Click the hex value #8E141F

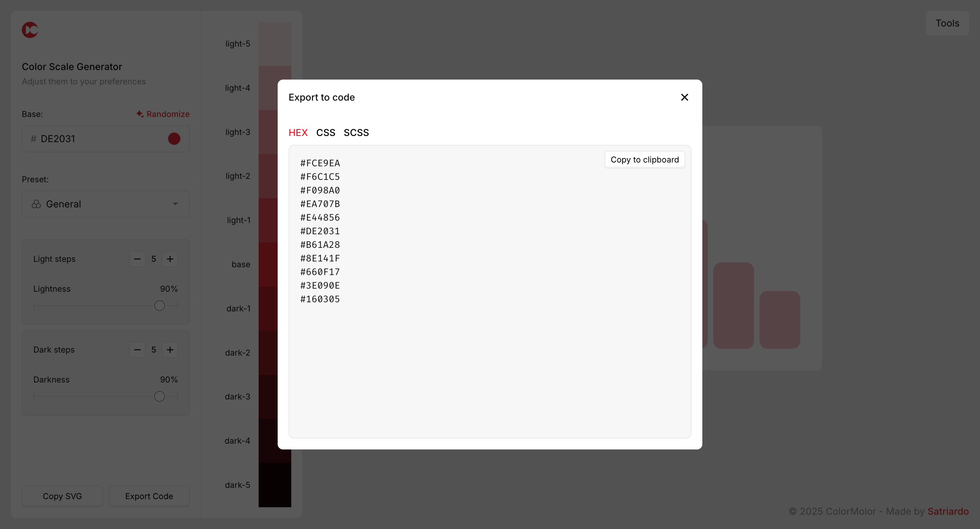click(x=320, y=258)
